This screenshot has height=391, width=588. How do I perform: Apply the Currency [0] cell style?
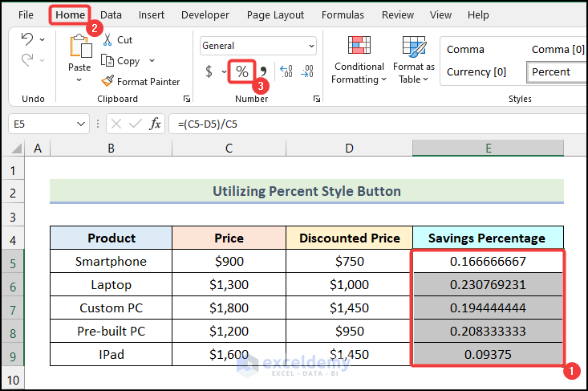(x=476, y=71)
